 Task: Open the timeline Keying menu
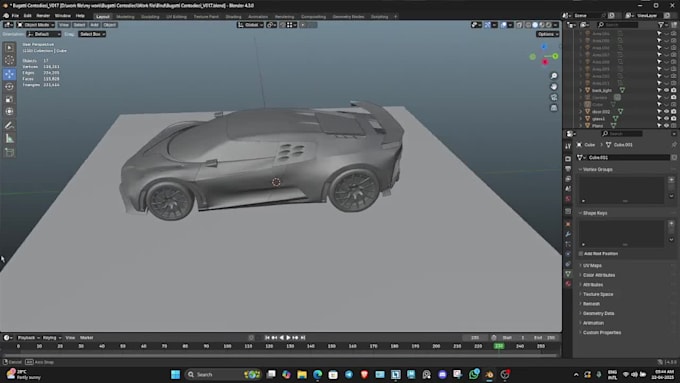(x=51, y=337)
